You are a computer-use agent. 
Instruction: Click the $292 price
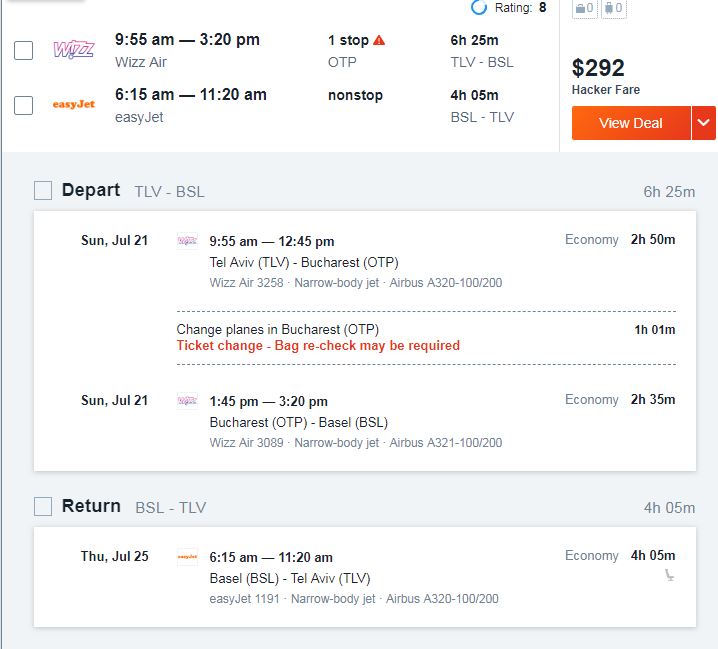point(598,68)
